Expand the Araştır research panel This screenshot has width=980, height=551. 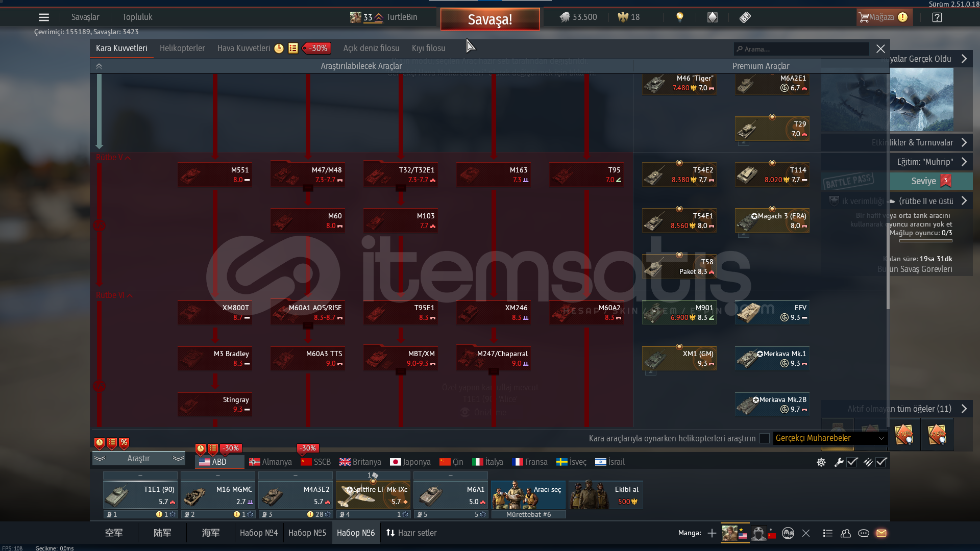(x=138, y=459)
